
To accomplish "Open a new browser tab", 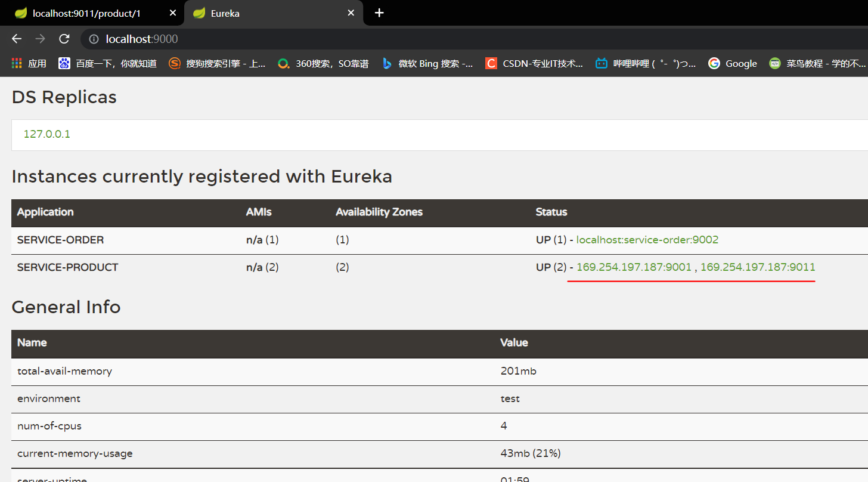I will (x=379, y=13).
